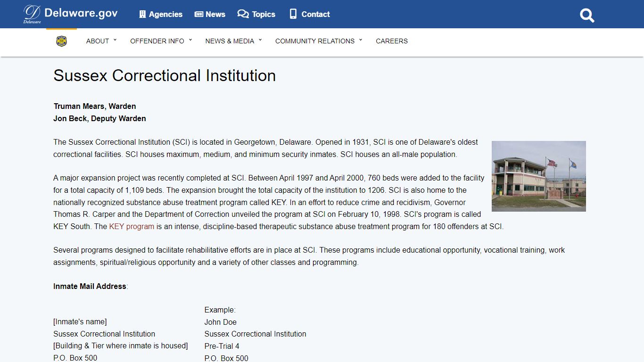The width and height of the screenshot is (644, 362).
Task: Click '[Building & Tier where inmate is housed]'
Action: pos(121,346)
